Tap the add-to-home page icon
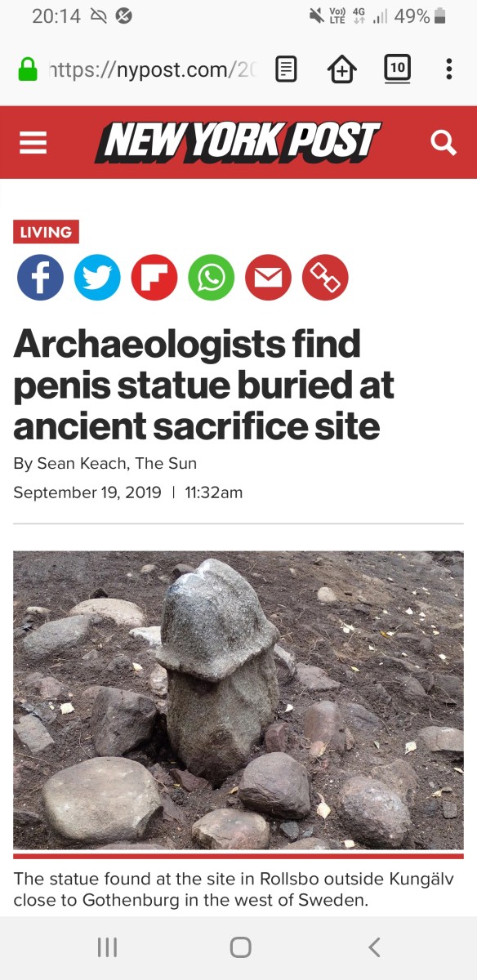The image size is (477, 980). click(341, 70)
